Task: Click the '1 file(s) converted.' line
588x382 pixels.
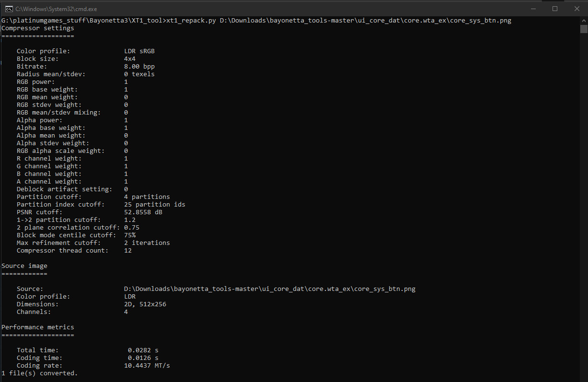Action: click(x=40, y=373)
